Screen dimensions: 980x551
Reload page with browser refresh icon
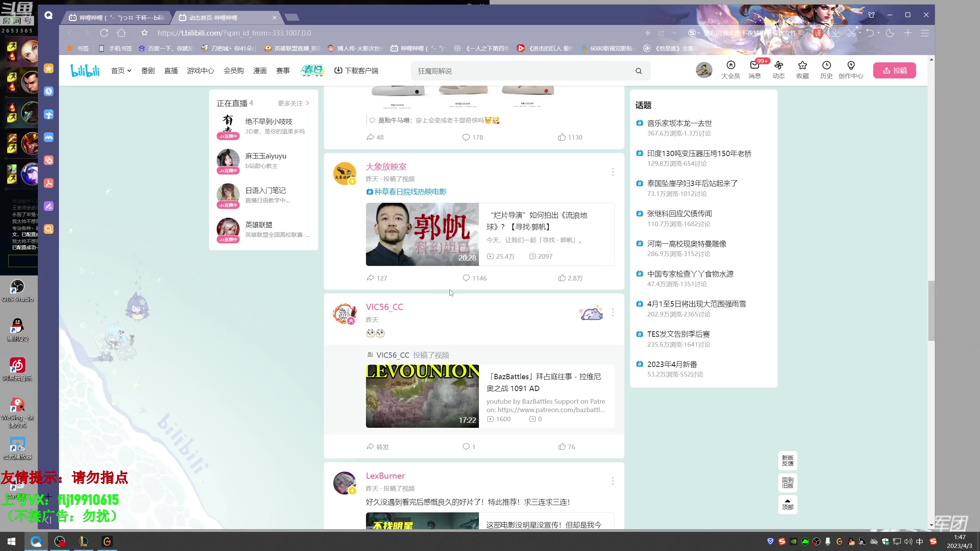[x=104, y=33]
